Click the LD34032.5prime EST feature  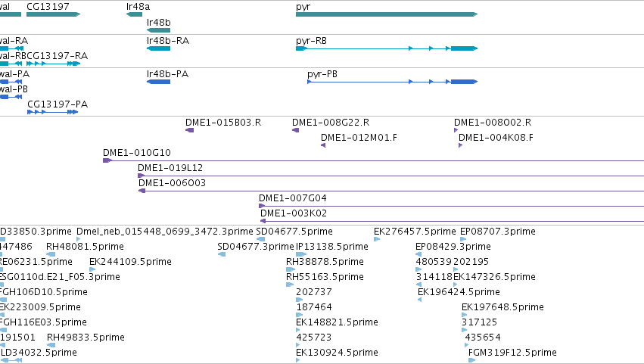(x=11, y=360)
